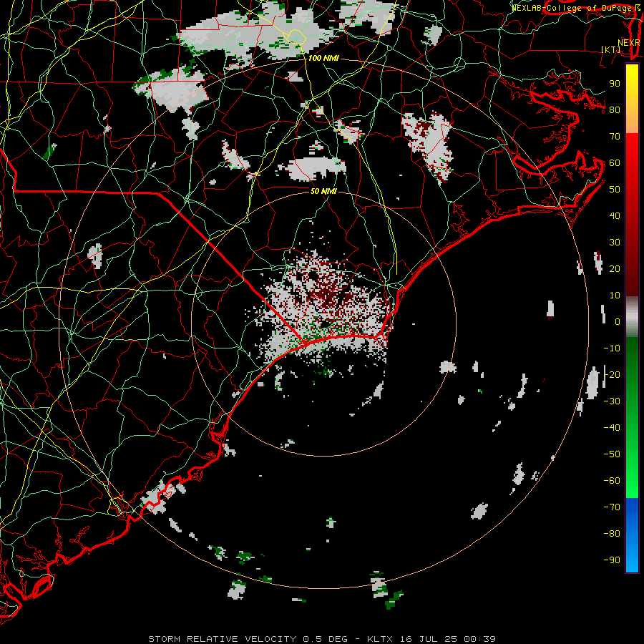Click the NEXR label above the color scale

click(629, 43)
